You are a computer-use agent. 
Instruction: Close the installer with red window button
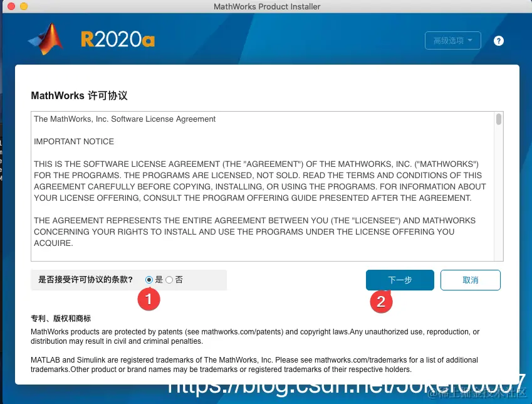tap(11, 6)
